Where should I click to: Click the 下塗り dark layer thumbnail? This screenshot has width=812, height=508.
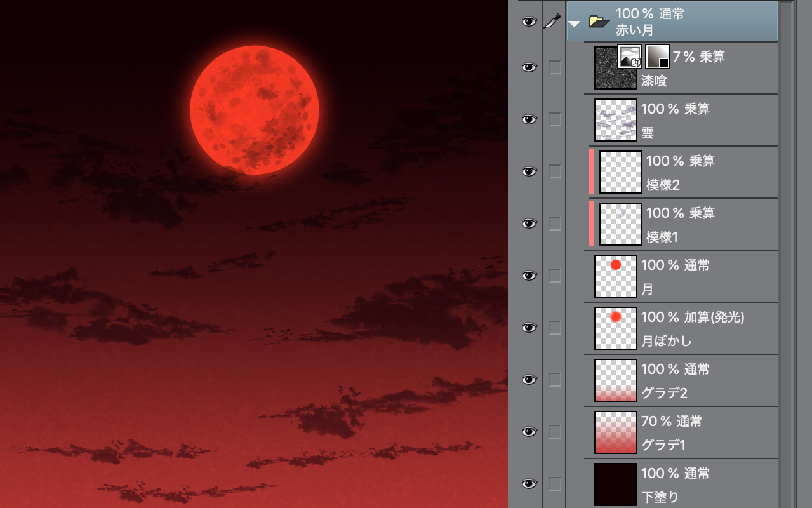(616, 485)
